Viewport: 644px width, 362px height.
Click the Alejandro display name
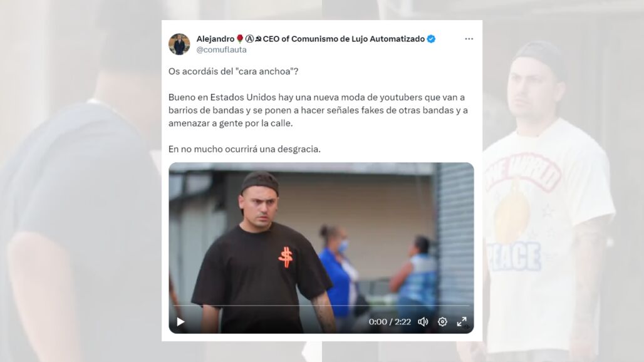[x=216, y=39]
